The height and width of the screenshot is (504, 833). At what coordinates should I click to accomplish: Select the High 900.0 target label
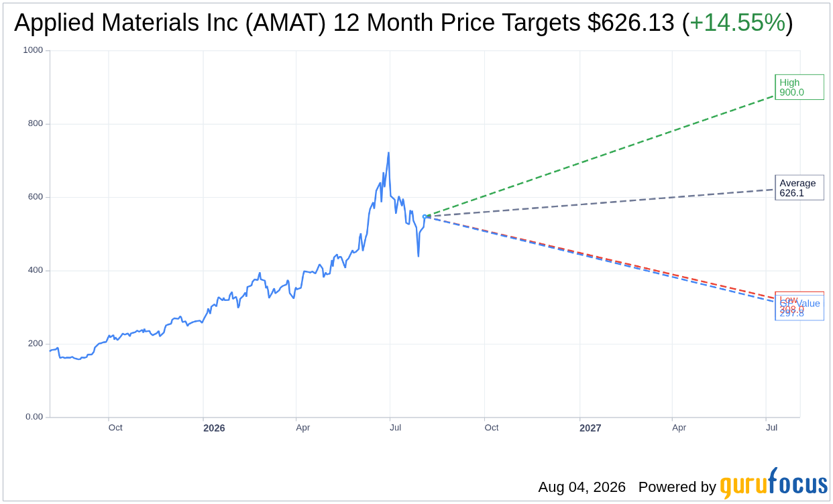pos(799,87)
